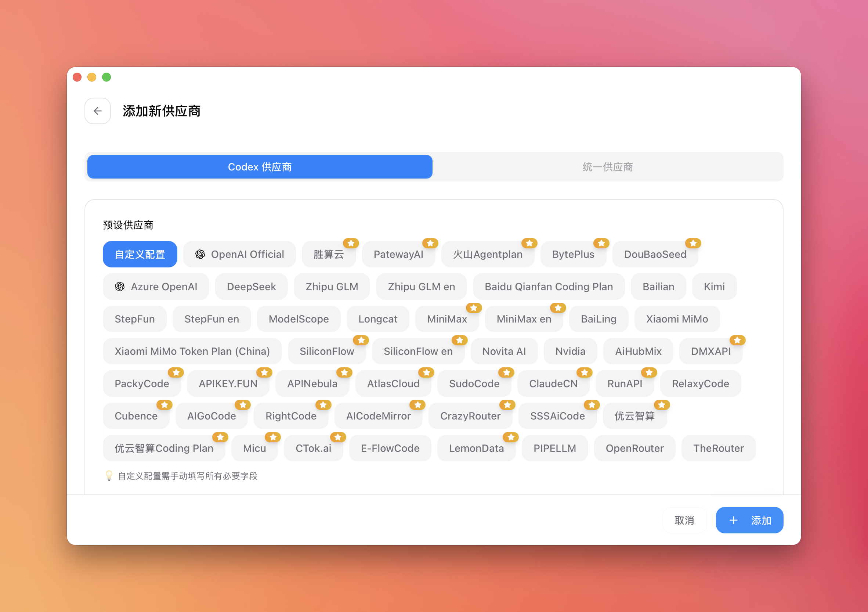Image resolution: width=868 pixels, height=612 pixels.
Task: Select the Bailian provider
Action: [659, 287]
